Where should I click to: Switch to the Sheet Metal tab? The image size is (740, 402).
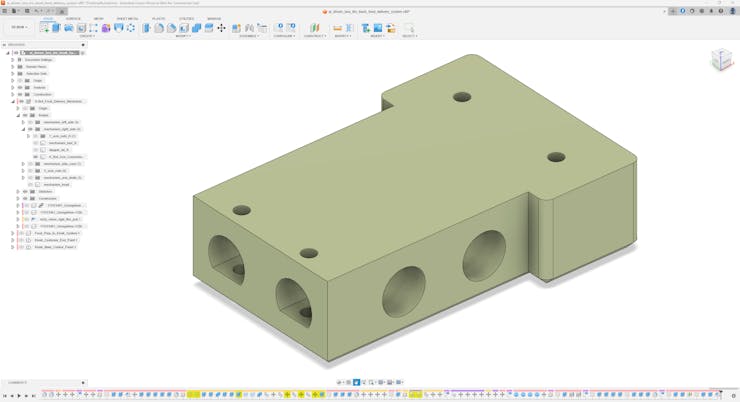[x=127, y=18]
